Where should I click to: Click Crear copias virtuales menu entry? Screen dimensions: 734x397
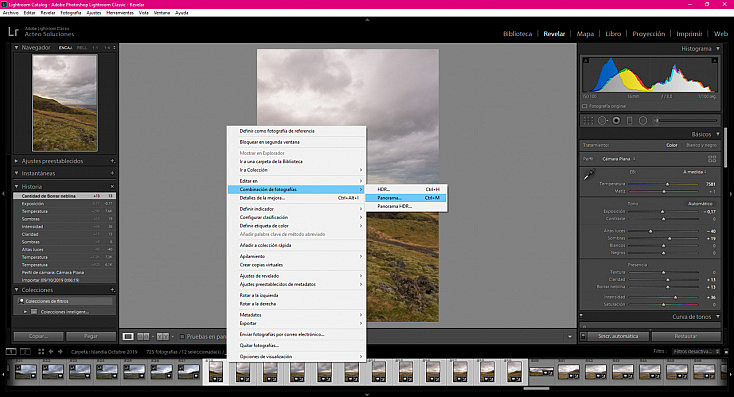pyautogui.click(x=296, y=265)
